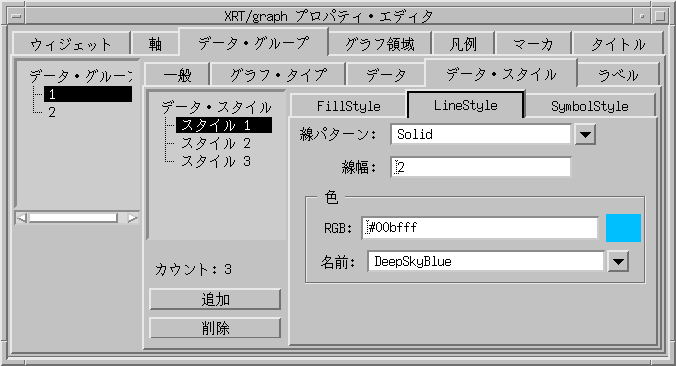Click the right arrow of the tree scrollbar
This screenshot has width=676, height=366.
[133, 218]
